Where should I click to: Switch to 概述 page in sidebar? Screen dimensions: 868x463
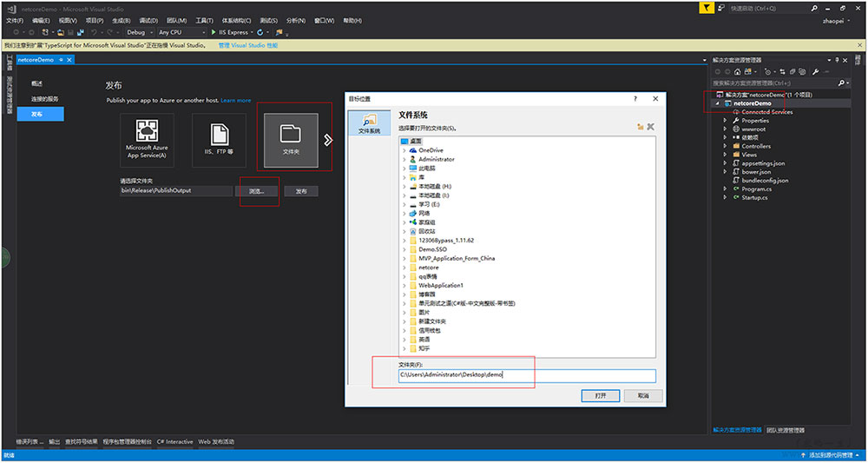(37, 83)
